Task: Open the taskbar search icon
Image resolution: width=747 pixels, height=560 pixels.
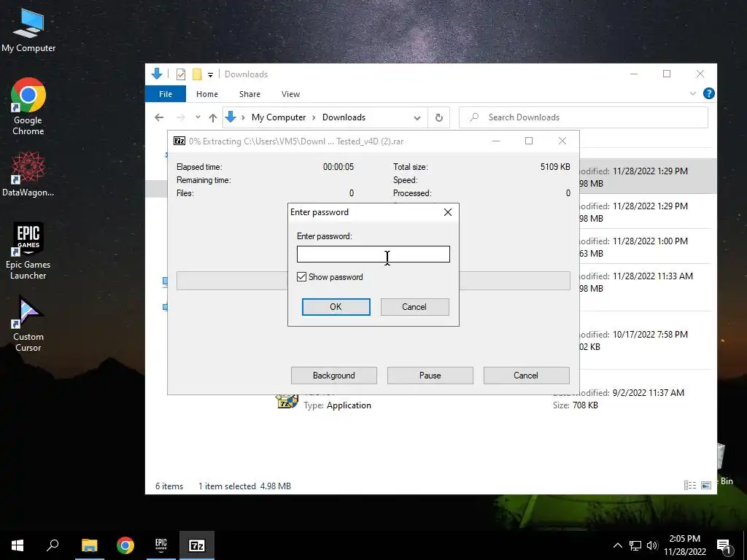Action: [x=53, y=545]
